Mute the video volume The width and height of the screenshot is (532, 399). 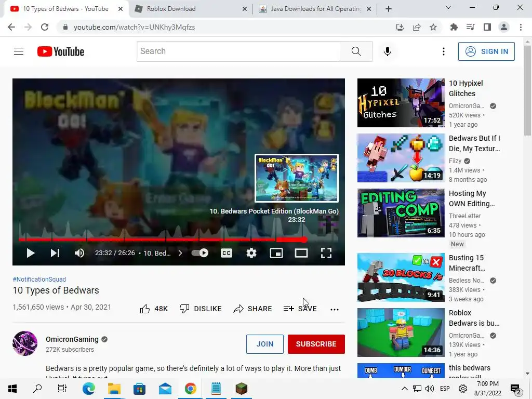[x=79, y=253]
